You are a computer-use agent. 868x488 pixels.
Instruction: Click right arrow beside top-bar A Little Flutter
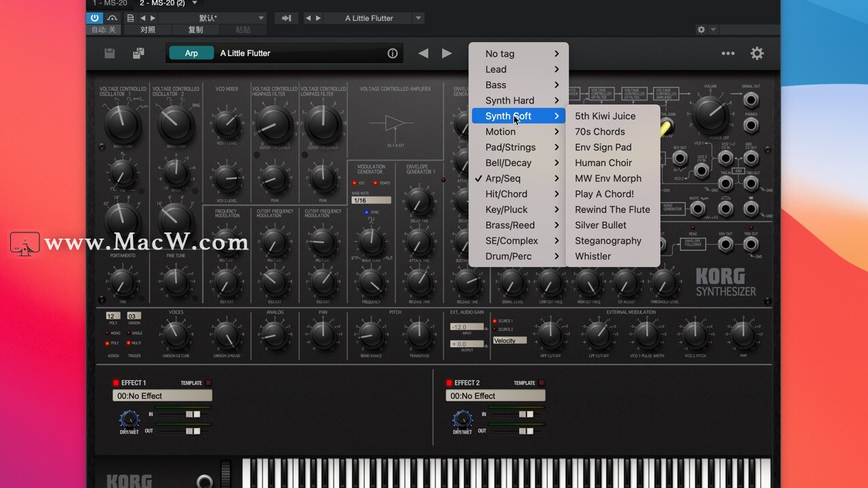[x=318, y=18]
